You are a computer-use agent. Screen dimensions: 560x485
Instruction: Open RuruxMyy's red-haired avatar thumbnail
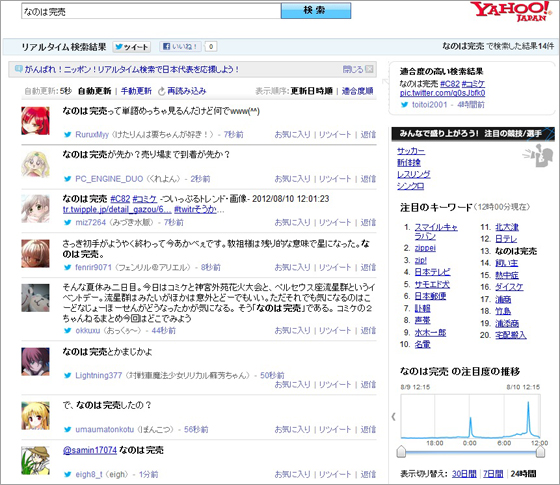35,121
